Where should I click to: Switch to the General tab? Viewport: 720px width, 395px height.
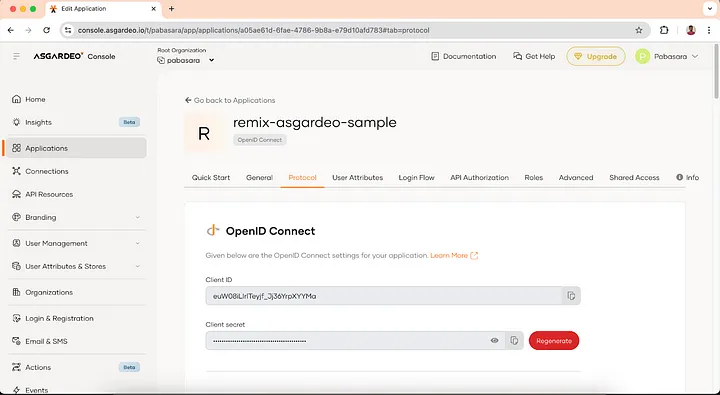(x=259, y=178)
